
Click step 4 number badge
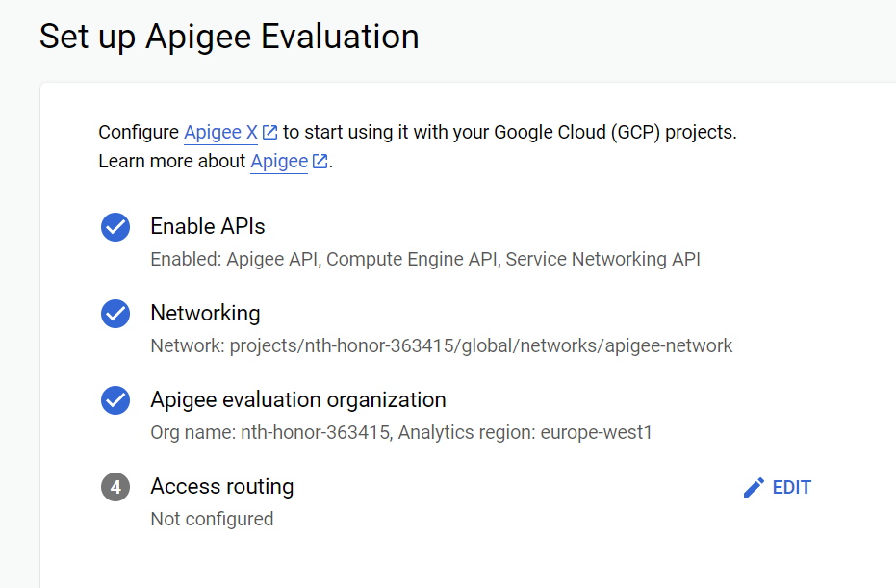click(x=115, y=487)
